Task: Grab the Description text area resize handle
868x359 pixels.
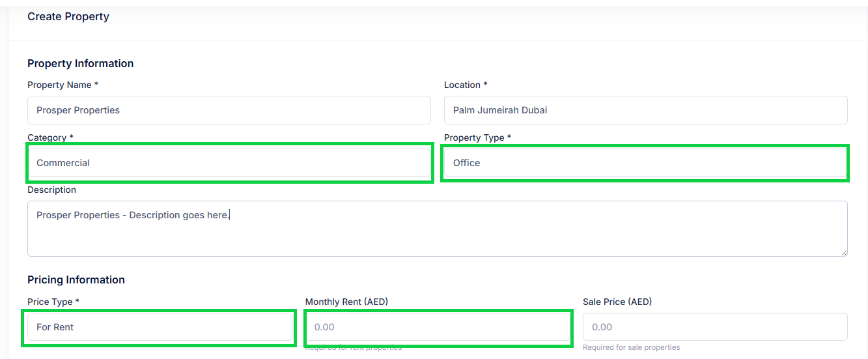Action: 844,253
